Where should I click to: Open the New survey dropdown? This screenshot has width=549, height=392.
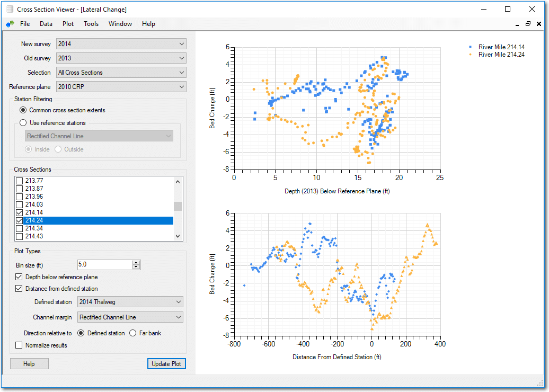pos(121,44)
